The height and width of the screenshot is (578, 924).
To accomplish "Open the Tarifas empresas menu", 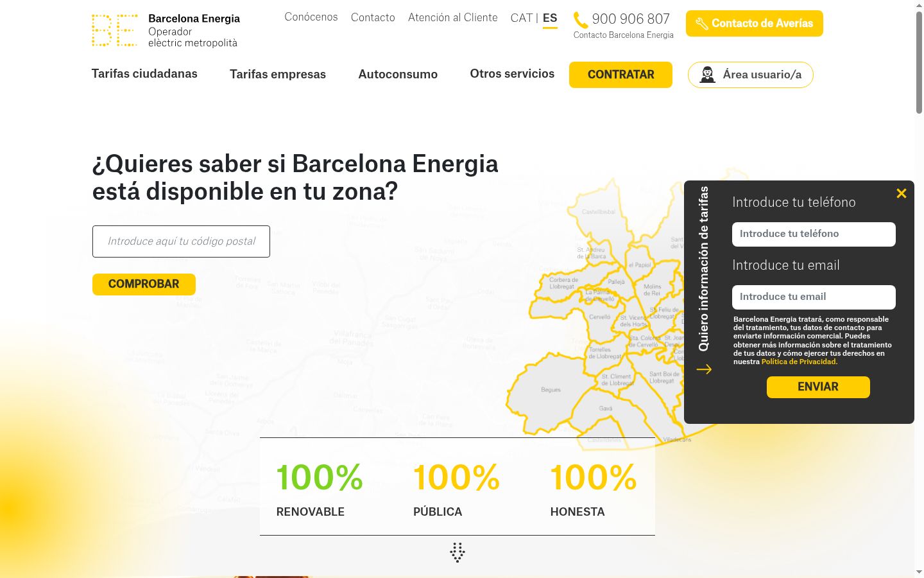I will point(278,74).
